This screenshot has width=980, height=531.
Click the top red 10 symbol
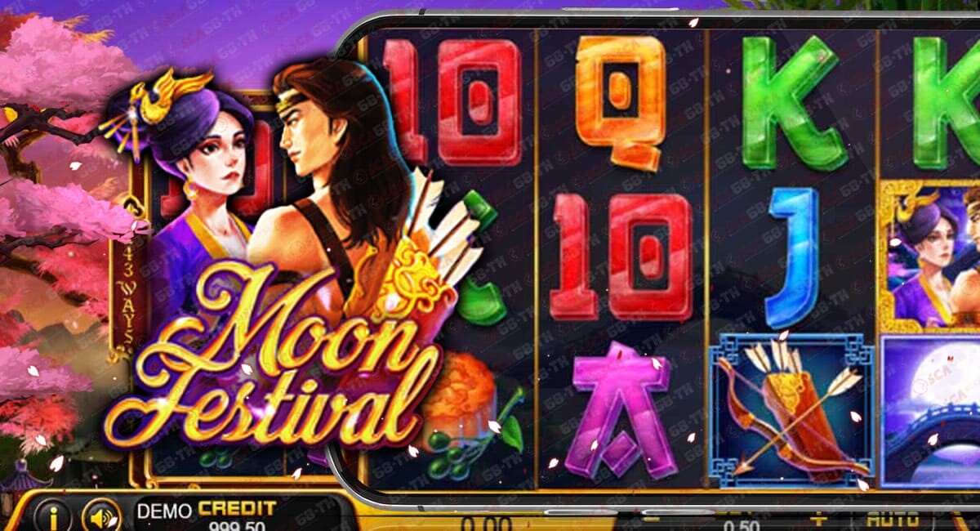452,100
